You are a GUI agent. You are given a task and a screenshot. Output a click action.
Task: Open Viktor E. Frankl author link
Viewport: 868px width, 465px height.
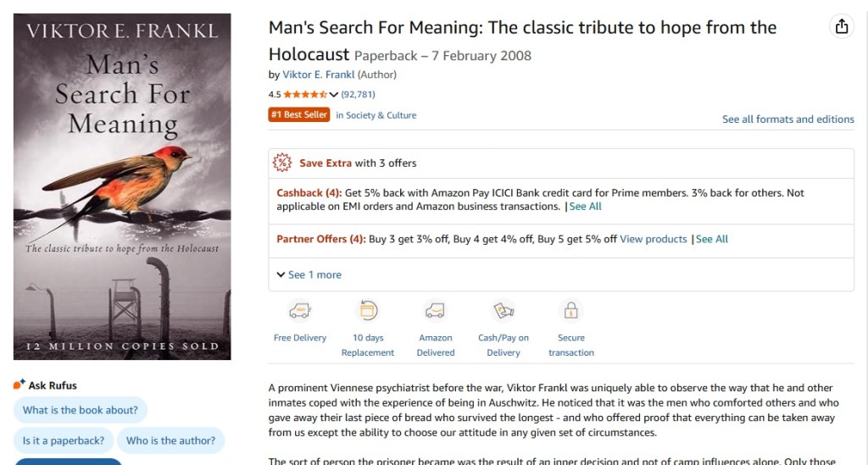tap(318, 75)
